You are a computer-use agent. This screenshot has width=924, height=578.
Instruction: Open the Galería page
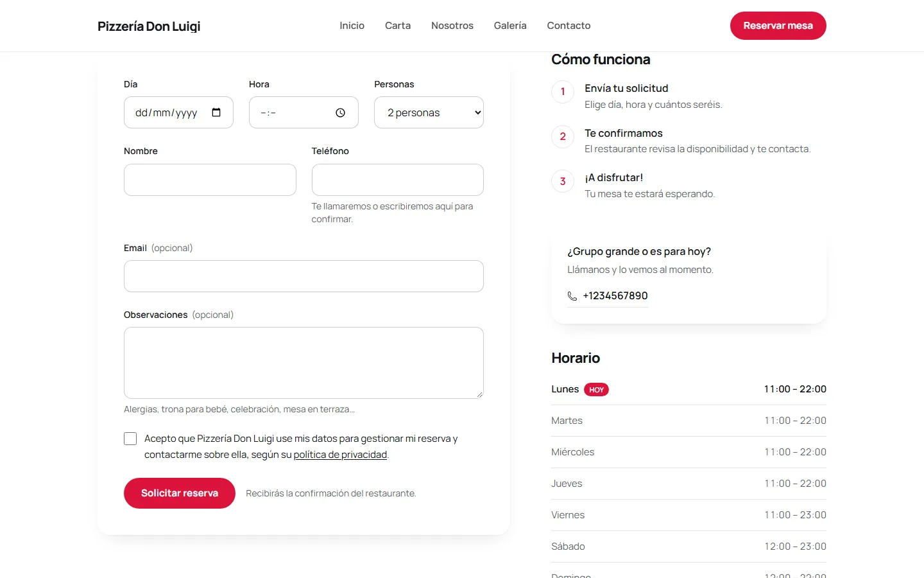(510, 26)
